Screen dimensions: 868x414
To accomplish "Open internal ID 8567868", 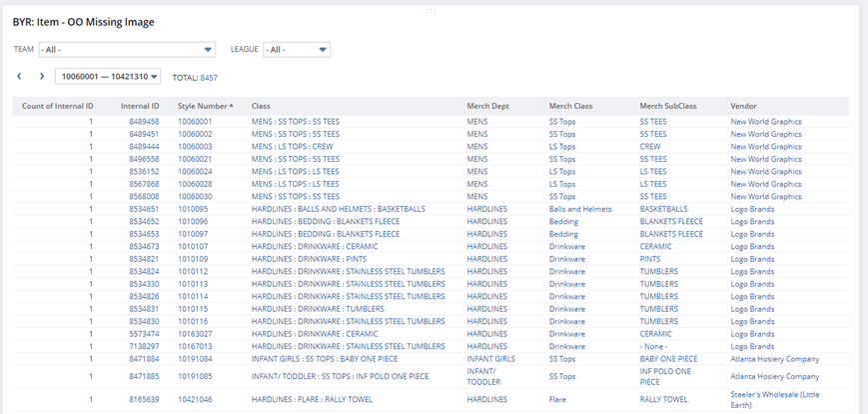I will [x=145, y=184].
